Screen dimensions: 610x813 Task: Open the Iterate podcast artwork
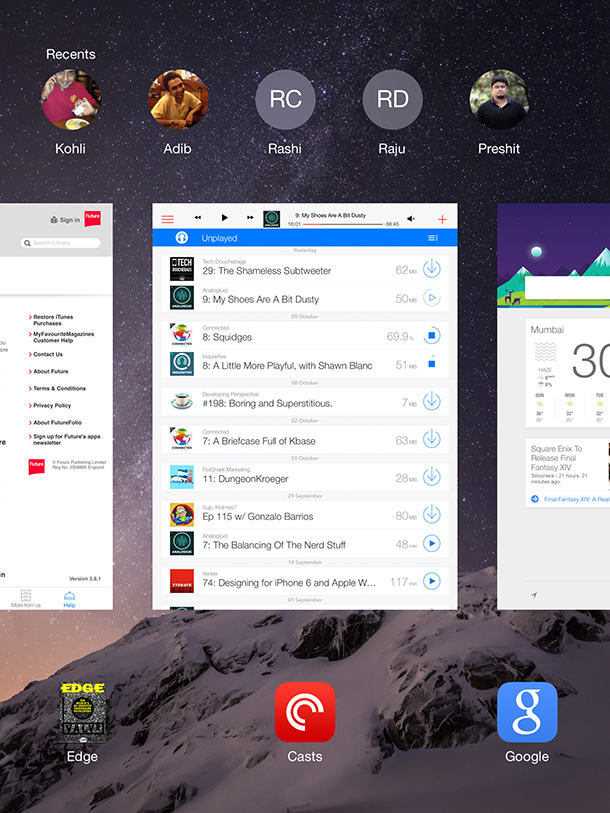pyautogui.click(x=182, y=581)
